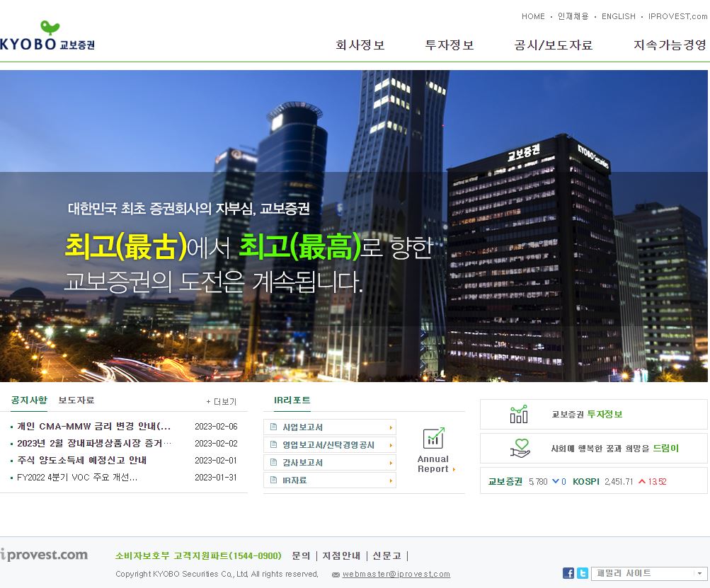Click the iprovest.com footer logo
The height and width of the screenshot is (588, 710).
[x=44, y=555]
